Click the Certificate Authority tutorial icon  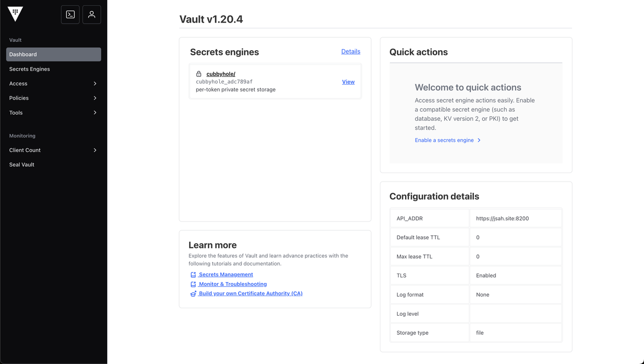click(x=193, y=294)
